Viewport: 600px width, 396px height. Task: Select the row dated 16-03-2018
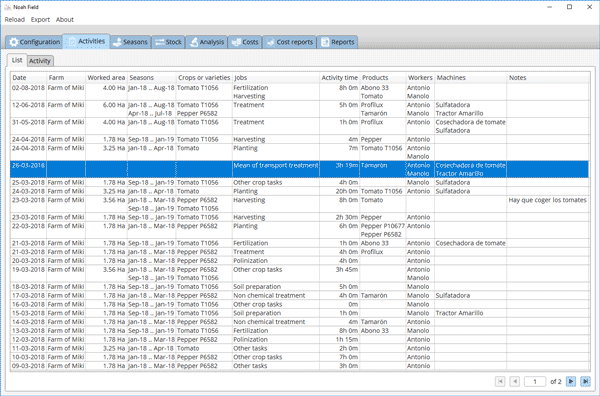pos(300,304)
